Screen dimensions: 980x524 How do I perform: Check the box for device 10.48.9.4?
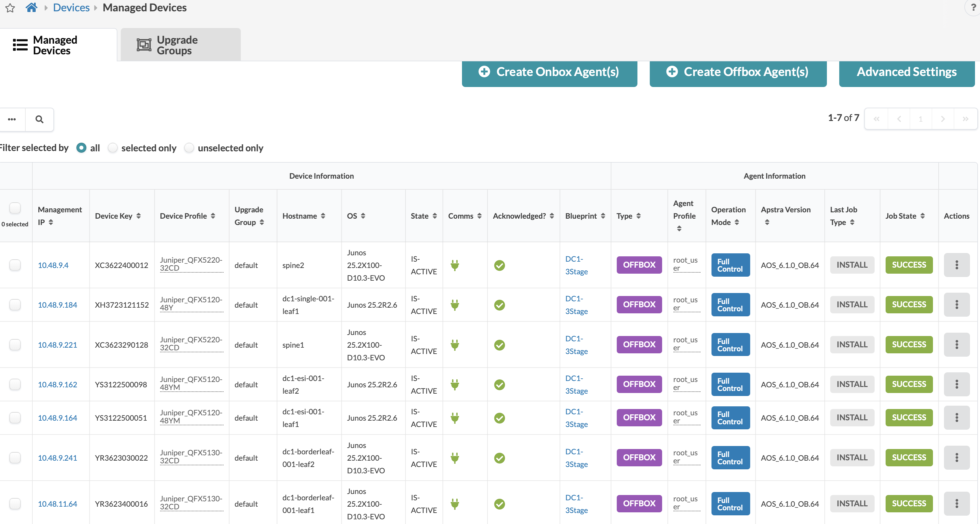tap(15, 265)
